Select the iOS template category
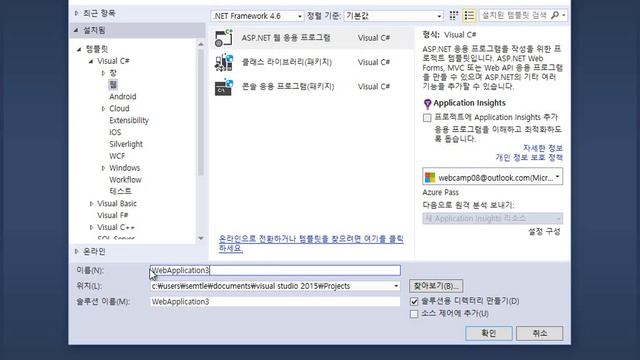The width and height of the screenshot is (640, 360). (115, 132)
